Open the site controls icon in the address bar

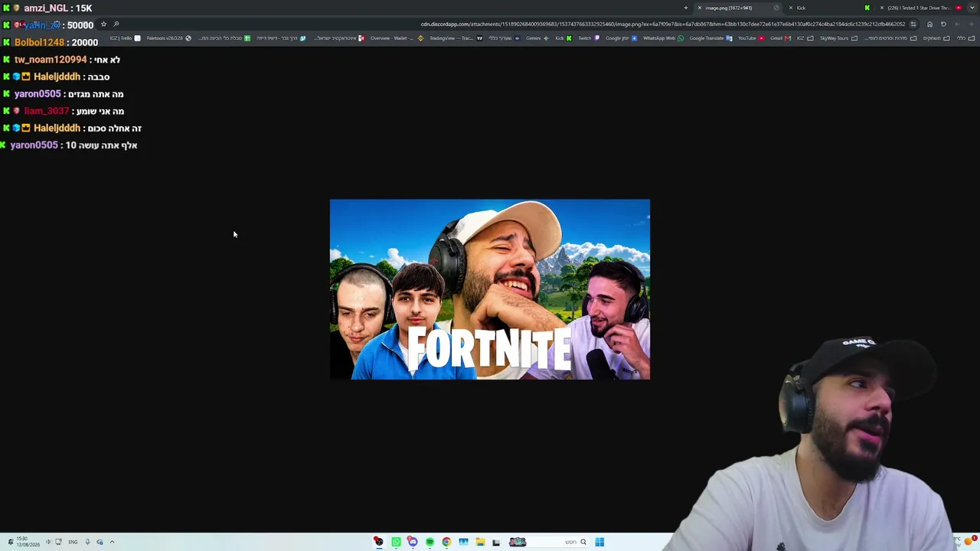[913, 24]
